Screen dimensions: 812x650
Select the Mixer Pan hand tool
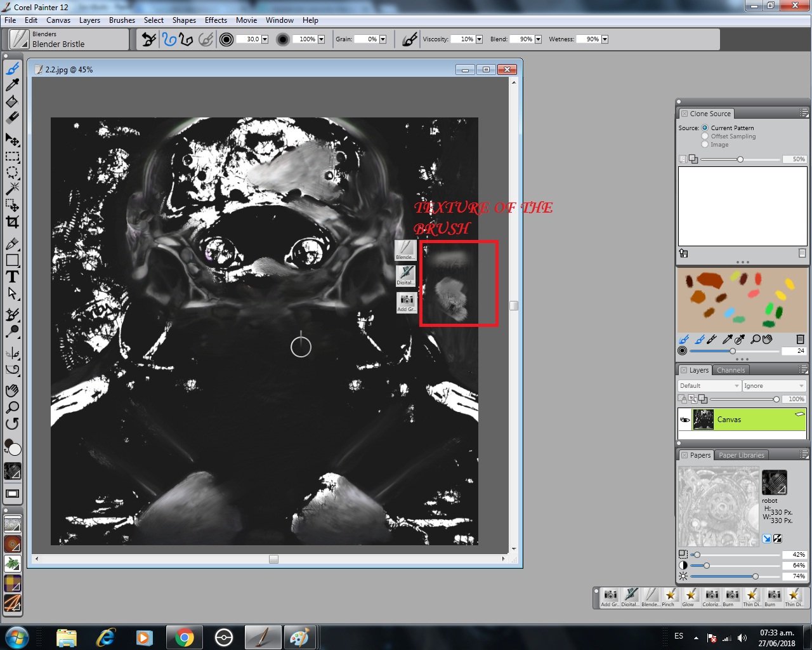pyautogui.click(x=767, y=340)
